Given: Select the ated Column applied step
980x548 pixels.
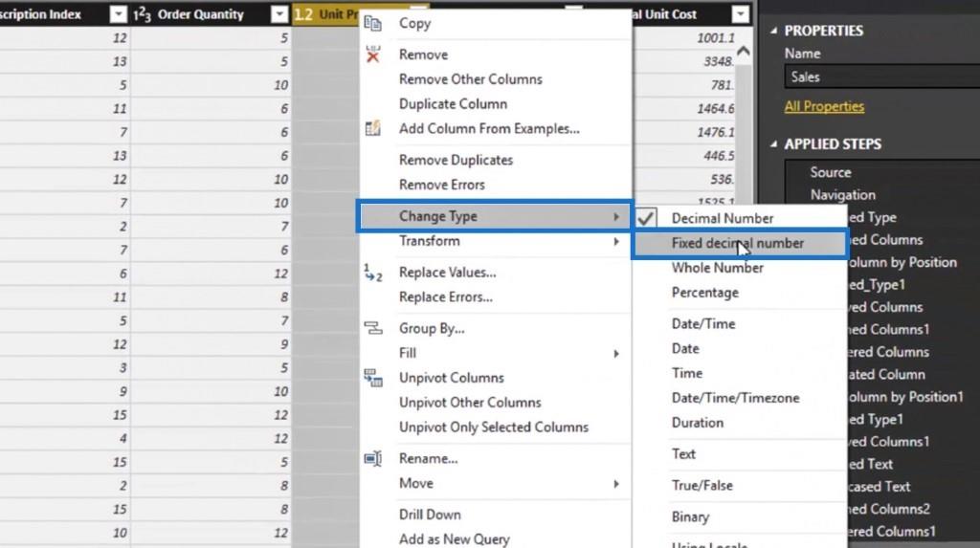Looking at the screenshot, I should pyautogui.click(x=886, y=374).
